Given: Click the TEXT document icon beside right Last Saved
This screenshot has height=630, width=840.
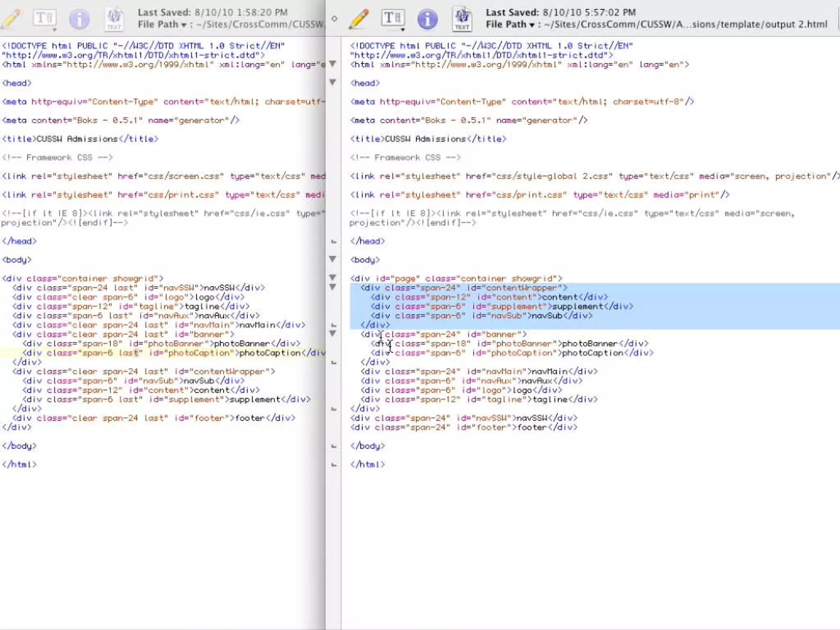Looking at the screenshot, I should pos(462,19).
